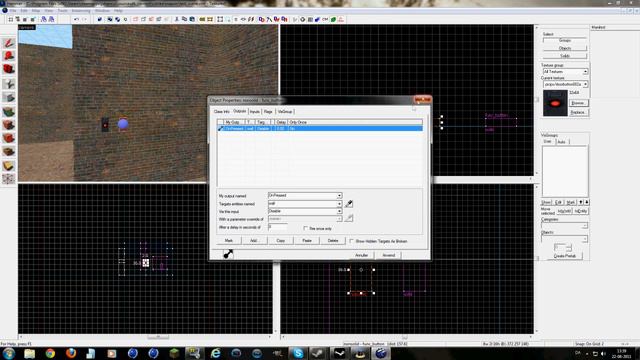640x360 pixels.
Task: Enable Show Hidden Targets As Broken
Action: pos(351,241)
